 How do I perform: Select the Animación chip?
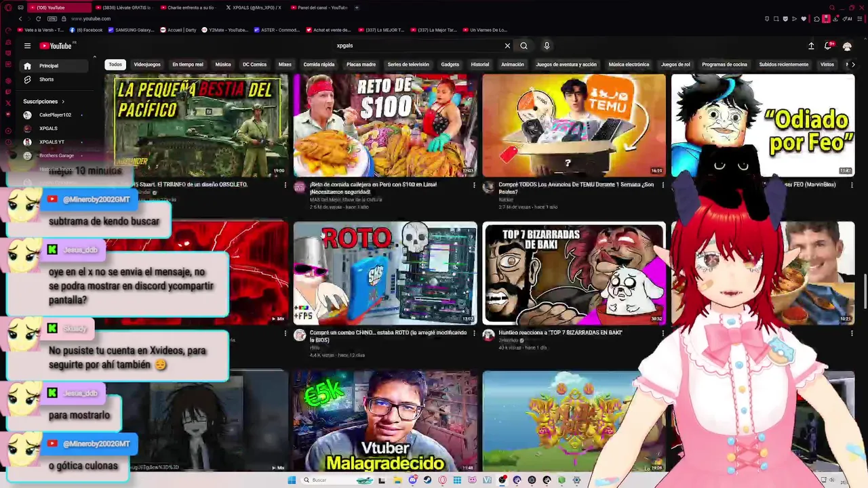pyautogui.click(x=513, y=64)
